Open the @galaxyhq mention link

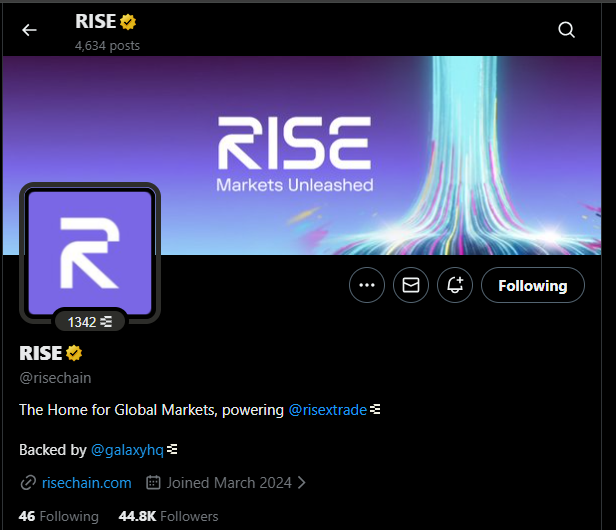coord(127,450)
